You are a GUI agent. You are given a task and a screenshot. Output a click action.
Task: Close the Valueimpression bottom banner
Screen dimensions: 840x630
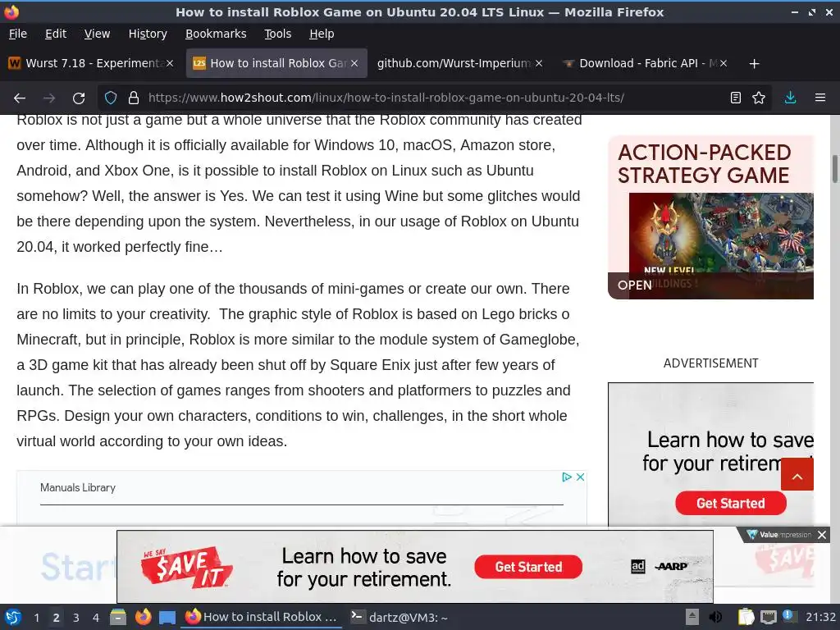[x=822, y=535]
